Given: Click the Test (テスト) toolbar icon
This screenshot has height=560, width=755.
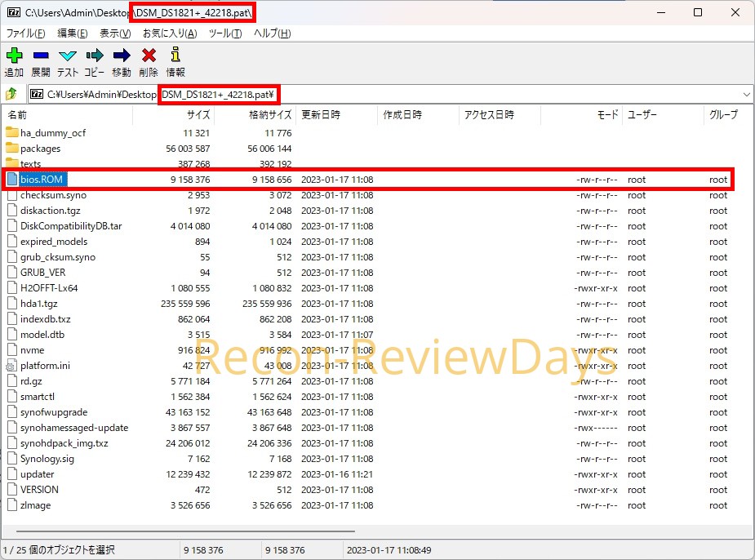Looking at the screenshot, I should tap(68, 56).
